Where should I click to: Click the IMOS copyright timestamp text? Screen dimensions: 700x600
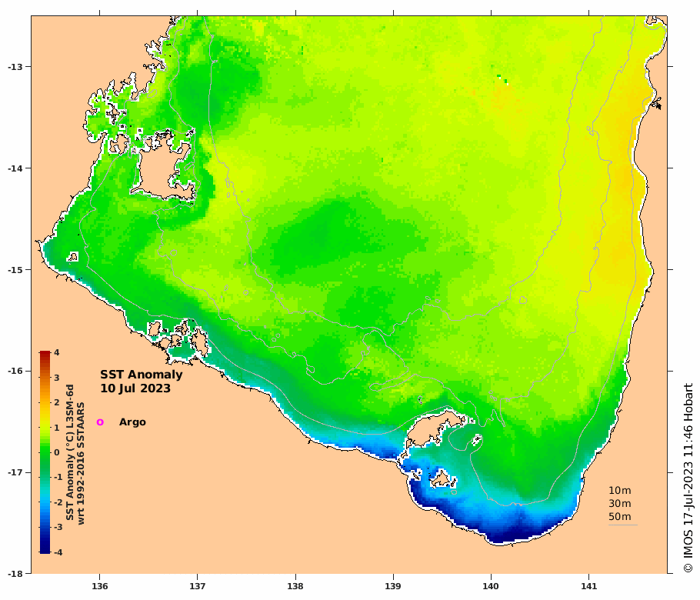688,478
